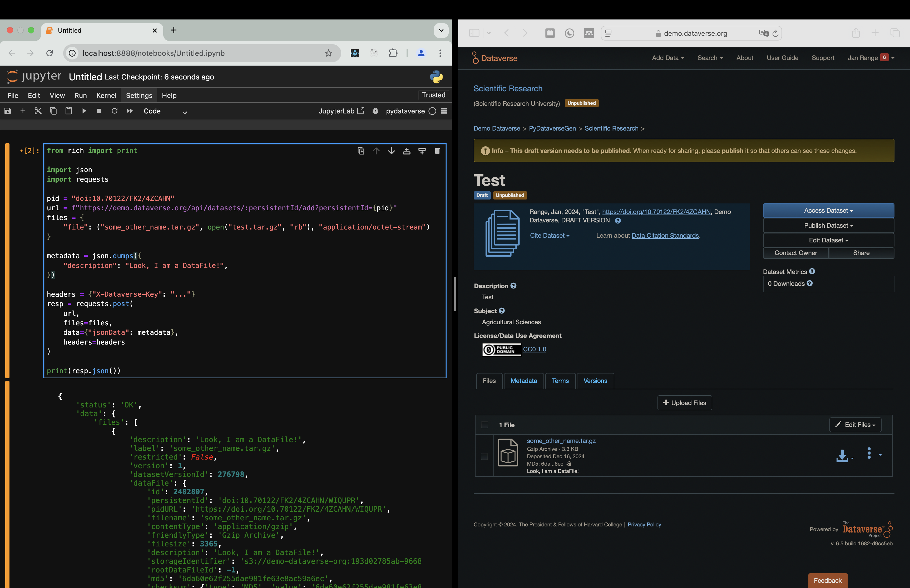This screenshot has height=588, width=910.
Task: Bookmark page with the star icon
Action: coord(328,53)
